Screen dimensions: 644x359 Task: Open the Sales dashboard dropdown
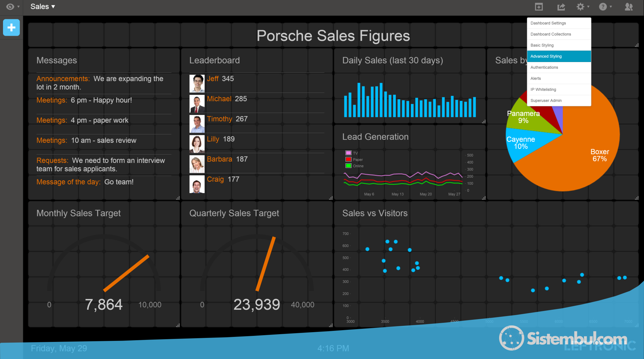(43, 7)
